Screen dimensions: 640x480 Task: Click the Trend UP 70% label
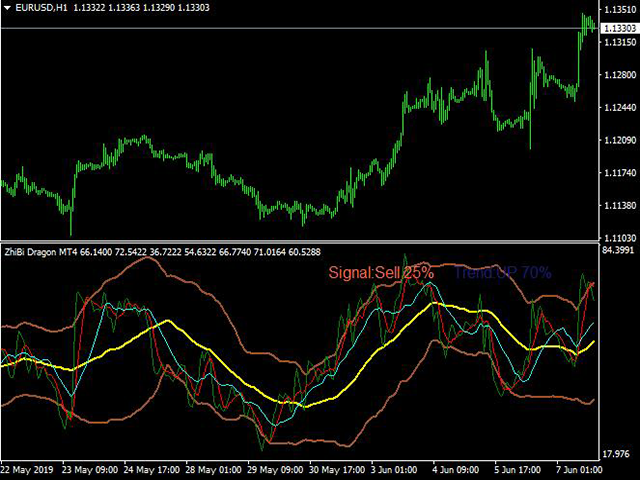(x=502, y=272)
